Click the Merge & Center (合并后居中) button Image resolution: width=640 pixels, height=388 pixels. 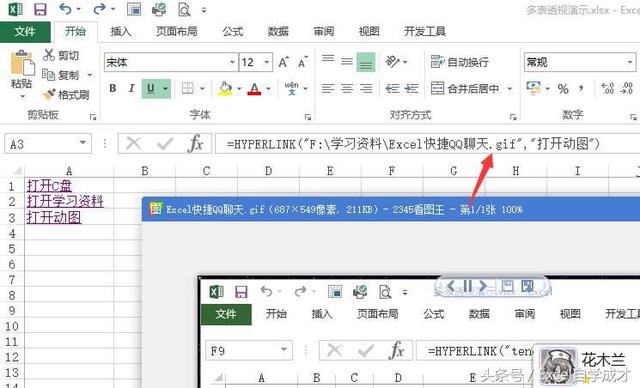[x=465, y=89]
